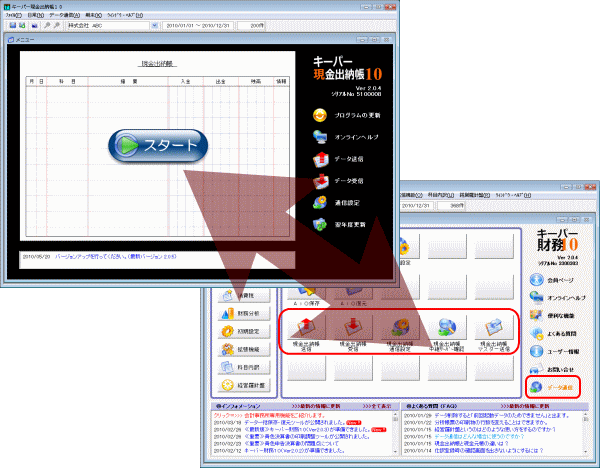Click the 全て表示 link
Viewport: 600px width, 468px height.
[377, 406]
